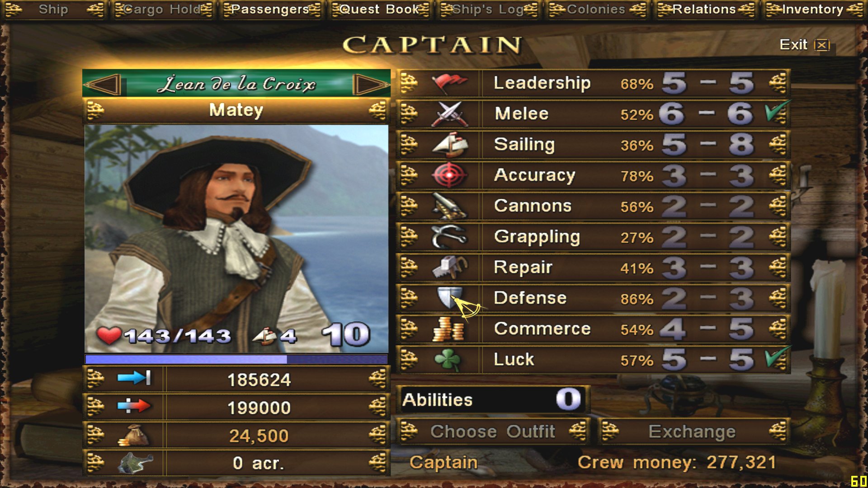Click the red flag Leadership icon
The height and width of the screenshot is (488, 868).
click(x=449, y=83)
